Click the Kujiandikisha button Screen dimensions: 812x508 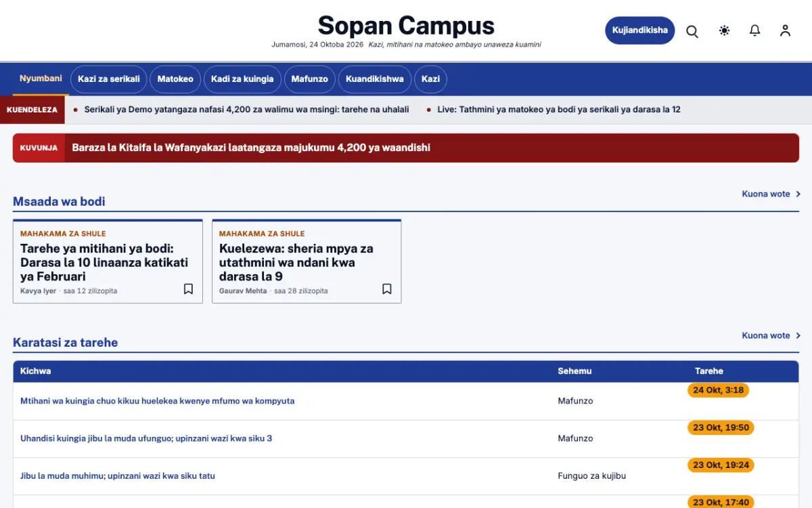click(x=639, y=30)
